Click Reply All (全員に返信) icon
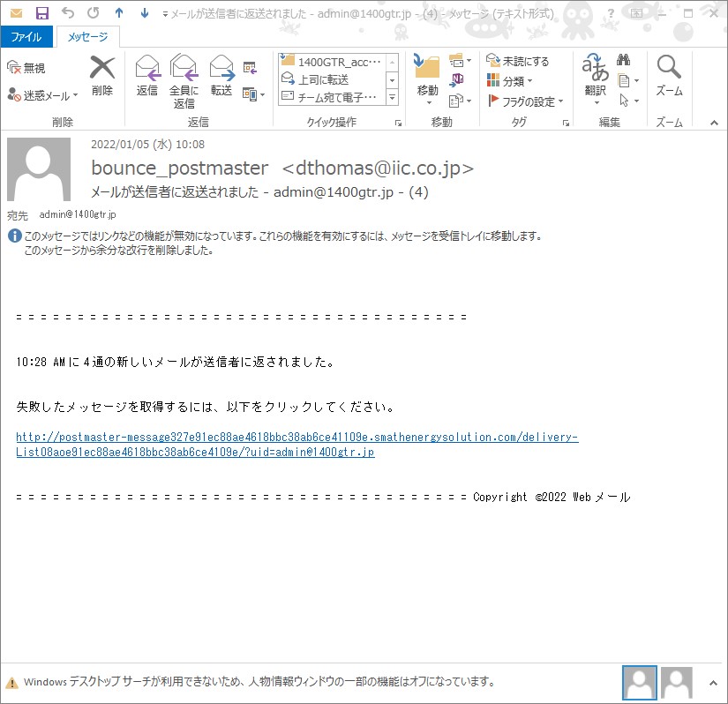Viewport: 728px width, 704px height. click(x=184, y=68)
